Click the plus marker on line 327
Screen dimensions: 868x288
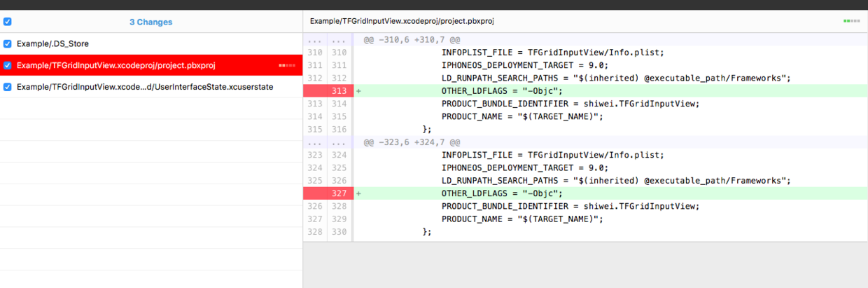358,193
